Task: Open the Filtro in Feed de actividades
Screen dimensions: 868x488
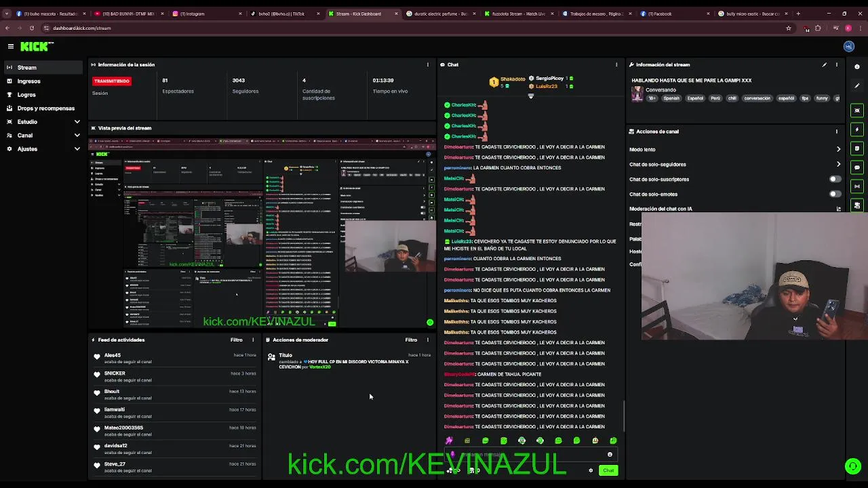Action: (236, 340)
